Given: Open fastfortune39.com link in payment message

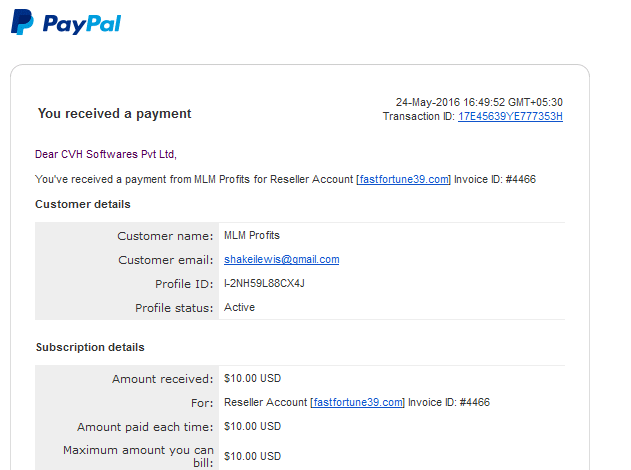Looking at the screenshot, I should click(x=404, y=179).
